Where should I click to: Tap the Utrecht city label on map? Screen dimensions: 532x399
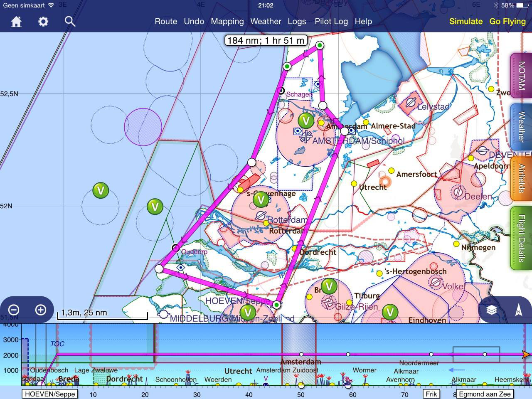(373, 187)
